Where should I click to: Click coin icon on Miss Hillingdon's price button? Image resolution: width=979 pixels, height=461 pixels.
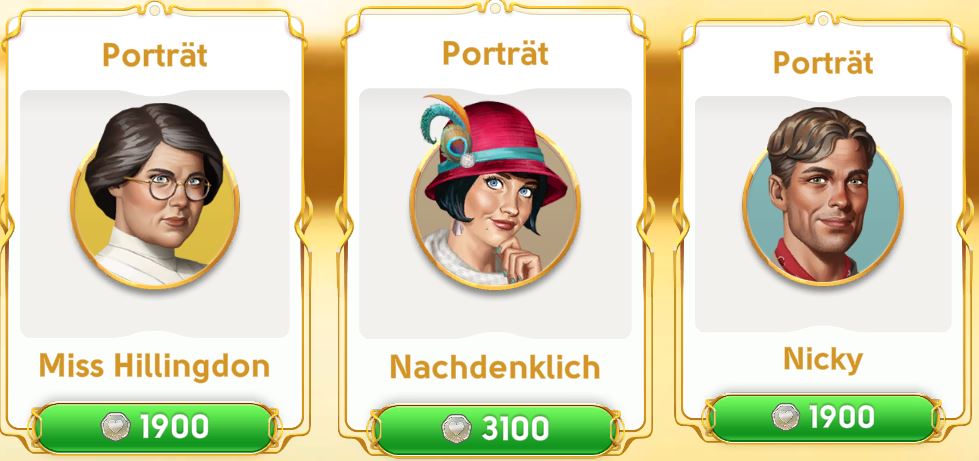(x=116, y=427)
